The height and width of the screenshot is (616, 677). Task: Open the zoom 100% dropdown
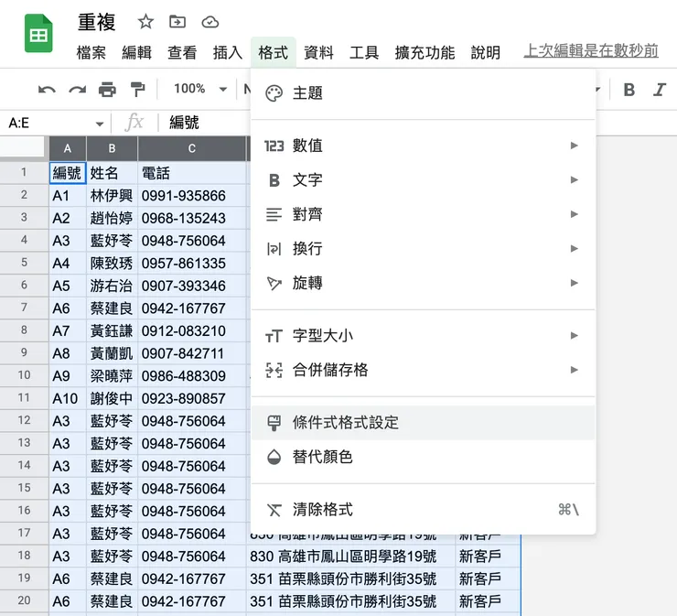pos(200,89)
